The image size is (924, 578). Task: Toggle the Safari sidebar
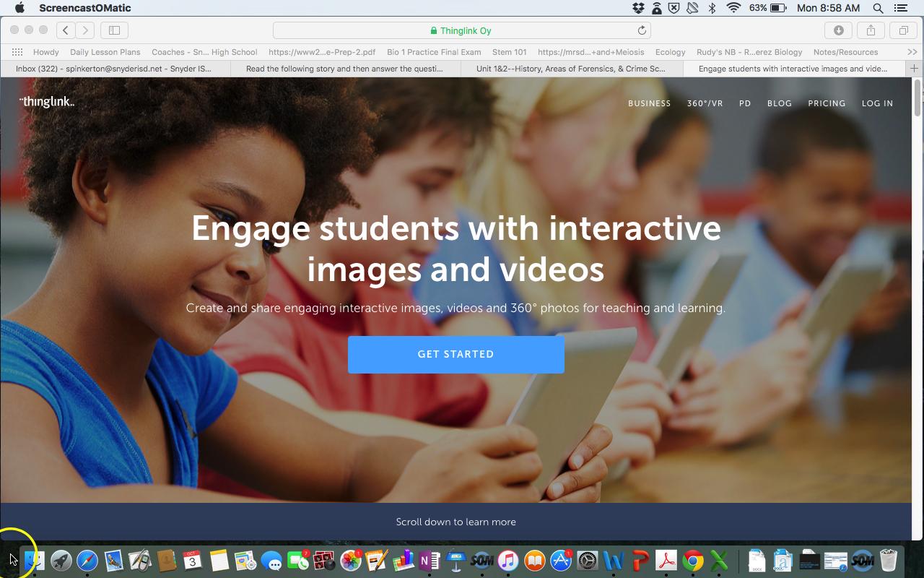pyautogui.click(x=114, y=30)
